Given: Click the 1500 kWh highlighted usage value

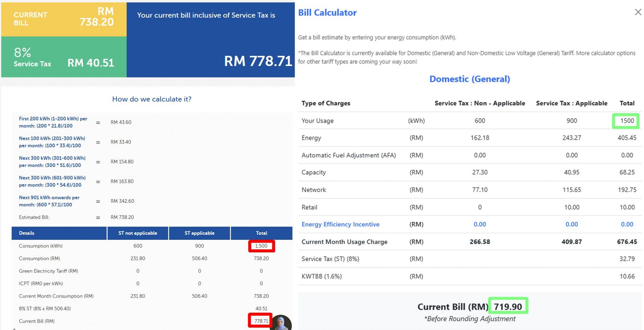Looking at the screenshot, I should tap(626, 120).
